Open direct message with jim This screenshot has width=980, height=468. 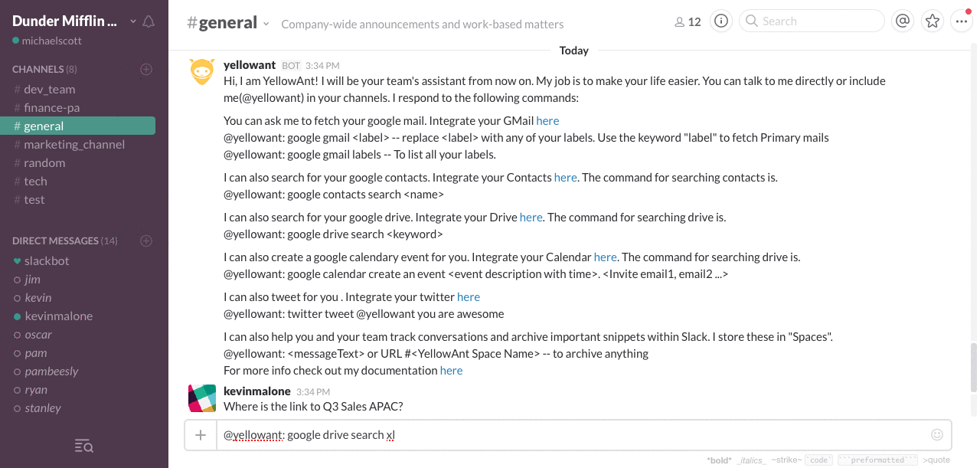tap(32, 279)
